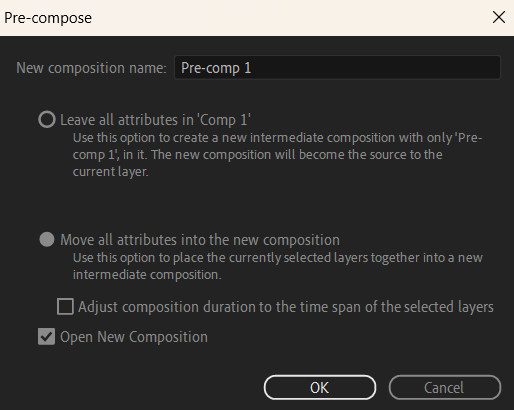Click the New composition name input field
514x410 pixels.
click(337, 68)
